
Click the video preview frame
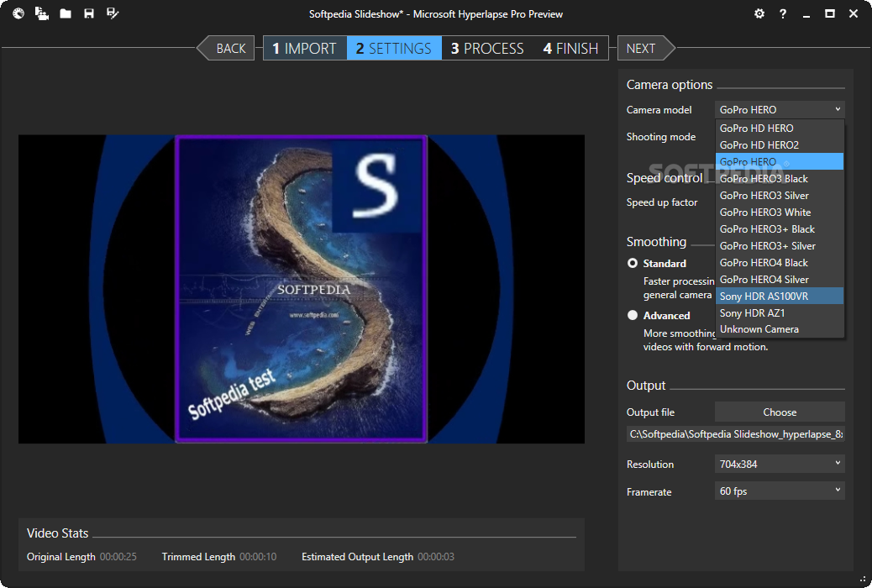click(x=302, y=289)
